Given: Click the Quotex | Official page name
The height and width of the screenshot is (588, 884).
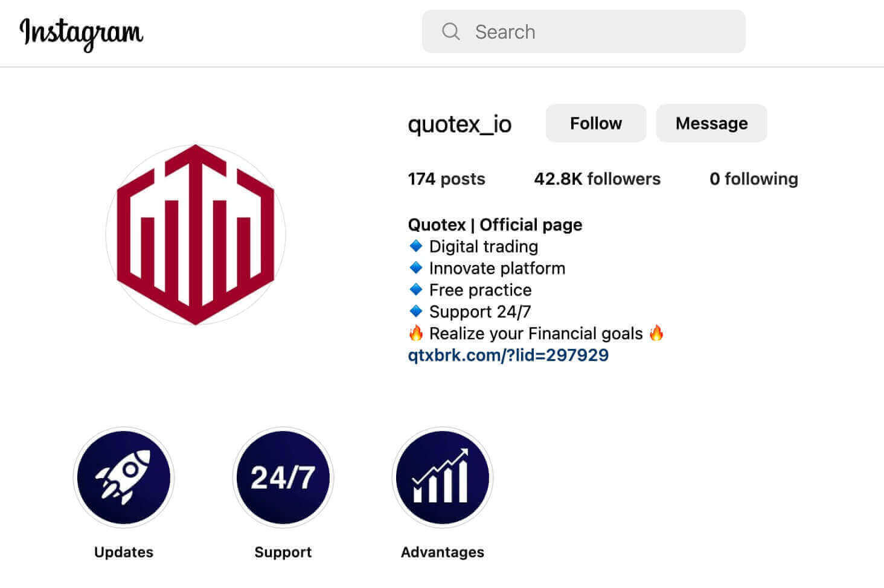Looking at the screenshot, I should [x=495, y=225].
